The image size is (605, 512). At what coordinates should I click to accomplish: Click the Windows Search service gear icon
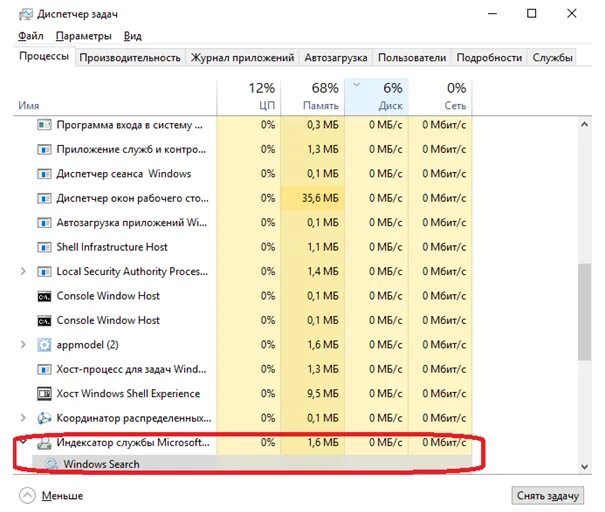point(51,464)
